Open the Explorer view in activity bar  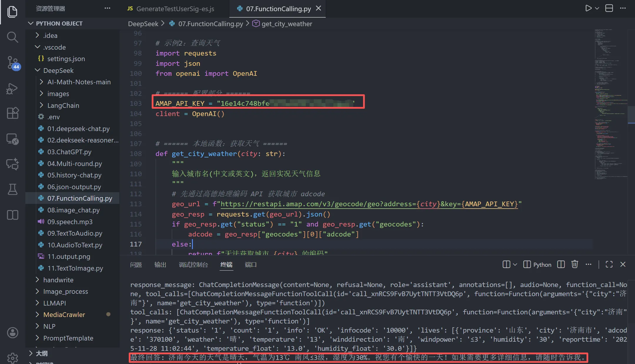(12, 12)
